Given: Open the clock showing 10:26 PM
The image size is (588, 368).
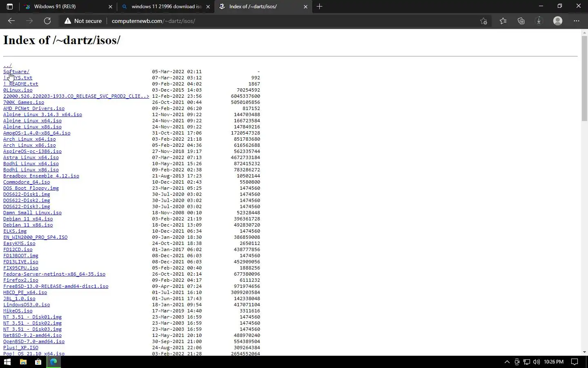Looking at the screenshot, I should tap(554, 362).
